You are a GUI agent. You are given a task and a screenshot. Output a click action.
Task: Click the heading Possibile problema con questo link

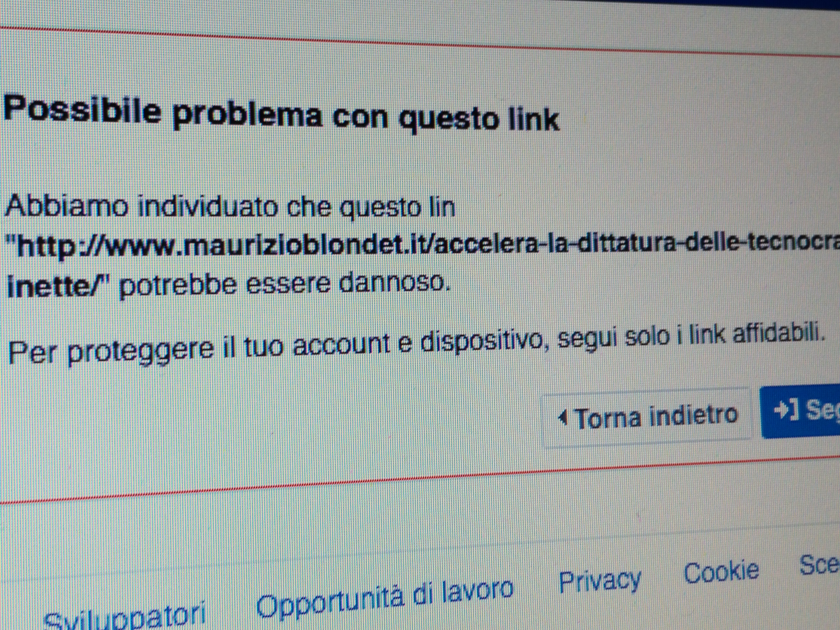tap(281, 113)
